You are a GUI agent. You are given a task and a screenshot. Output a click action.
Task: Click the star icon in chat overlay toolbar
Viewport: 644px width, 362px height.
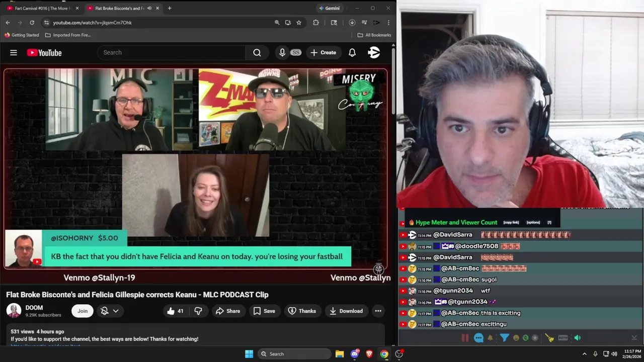click(x=535, y=338)
